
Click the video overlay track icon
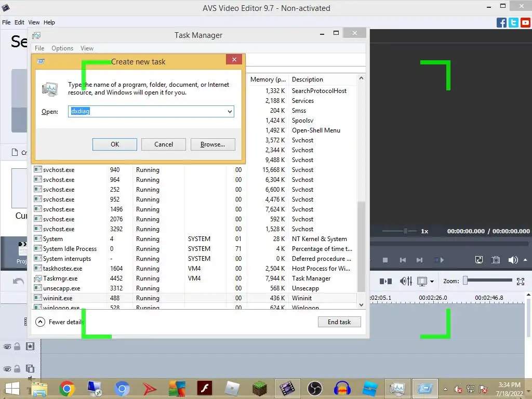(x=30, y=368)
